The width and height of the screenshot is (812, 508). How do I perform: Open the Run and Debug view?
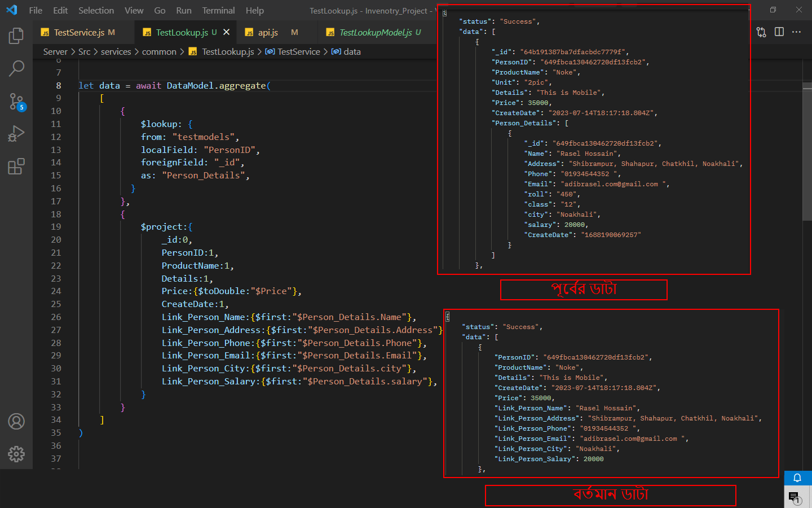(16, 134)
